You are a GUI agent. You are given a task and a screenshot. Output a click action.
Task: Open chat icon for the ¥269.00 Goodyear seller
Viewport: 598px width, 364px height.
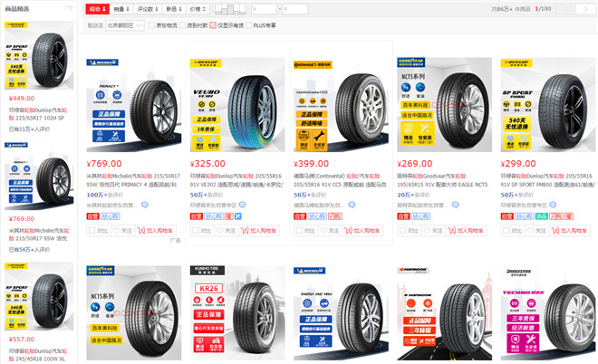pos(456,205)
